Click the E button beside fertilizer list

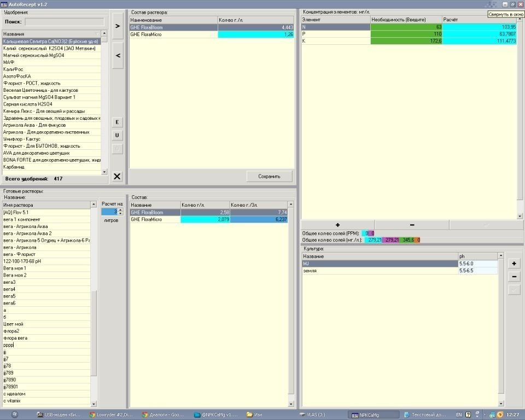coord(117,122)
